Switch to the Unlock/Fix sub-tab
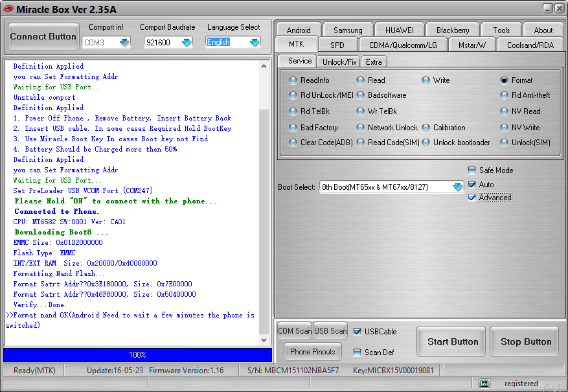This screenshot has width=568, height=392. click(339, 62)
